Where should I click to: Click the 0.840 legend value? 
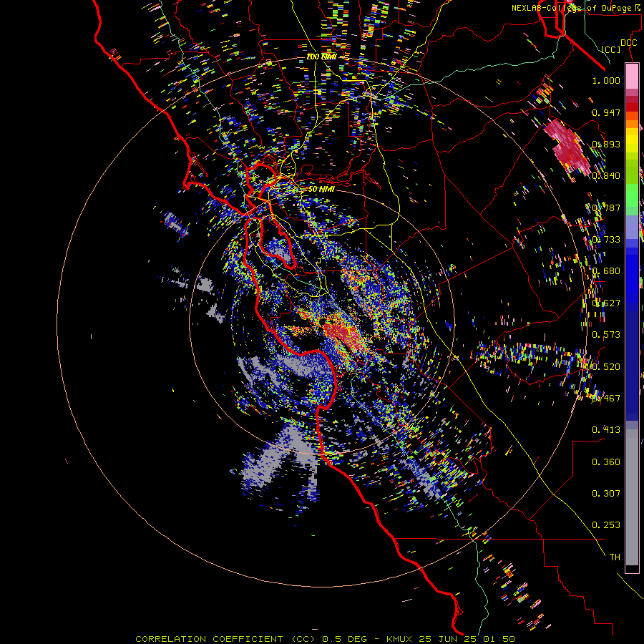[606, 175]
